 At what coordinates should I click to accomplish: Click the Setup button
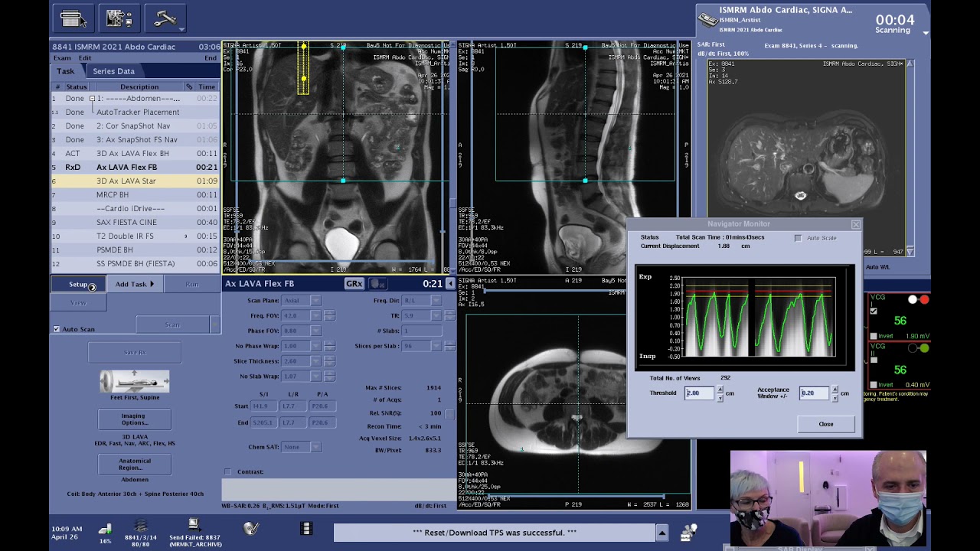pyautogui.click(x=78, y=285)
